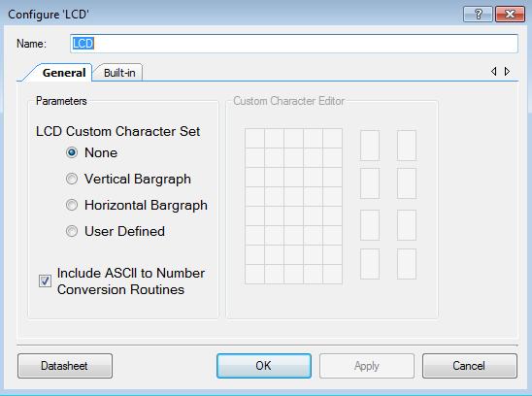Screen dimensions: 532x396
Task: Confirm with the OK button
Action: coord(264,366)
